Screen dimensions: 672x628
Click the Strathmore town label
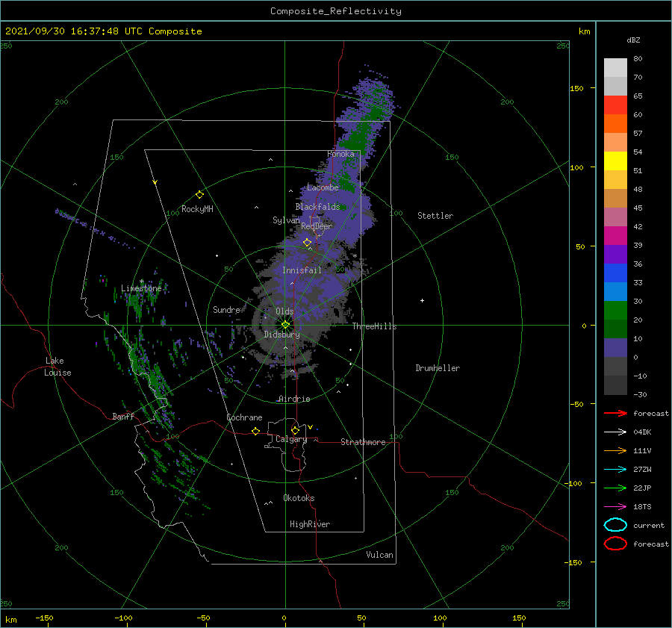tap(363, 442)
